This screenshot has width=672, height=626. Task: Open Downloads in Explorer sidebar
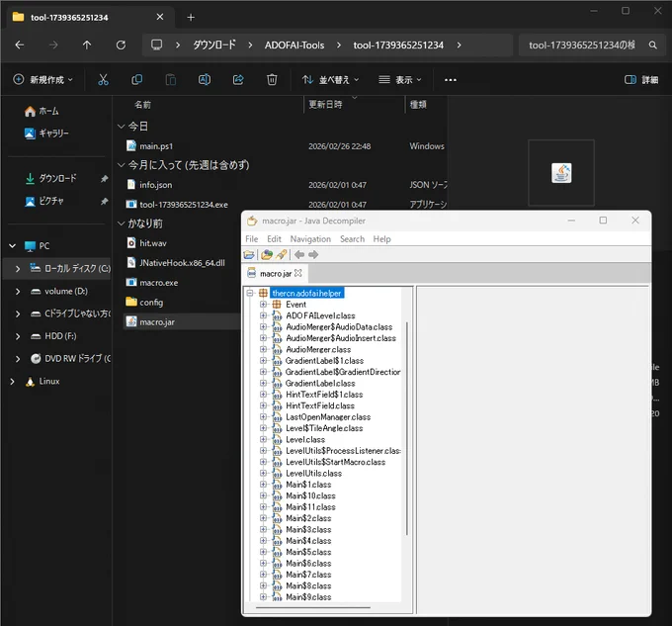(51, 178)
